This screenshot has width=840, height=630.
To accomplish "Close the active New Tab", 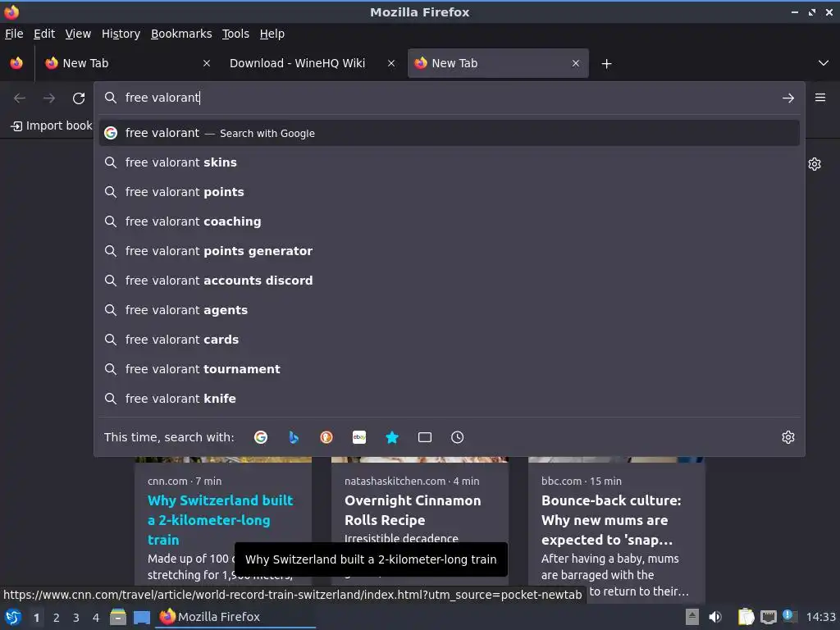I will coord(576,63).
